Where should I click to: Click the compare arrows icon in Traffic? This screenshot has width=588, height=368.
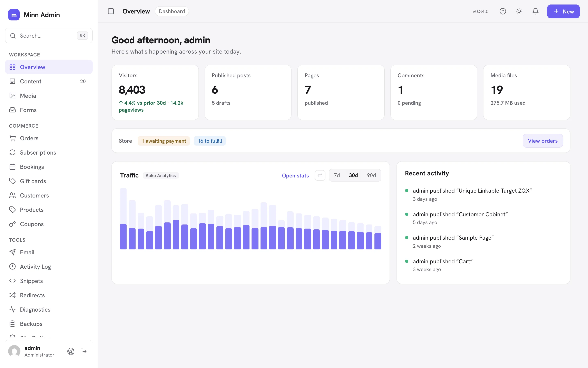[x=320, y=175]
